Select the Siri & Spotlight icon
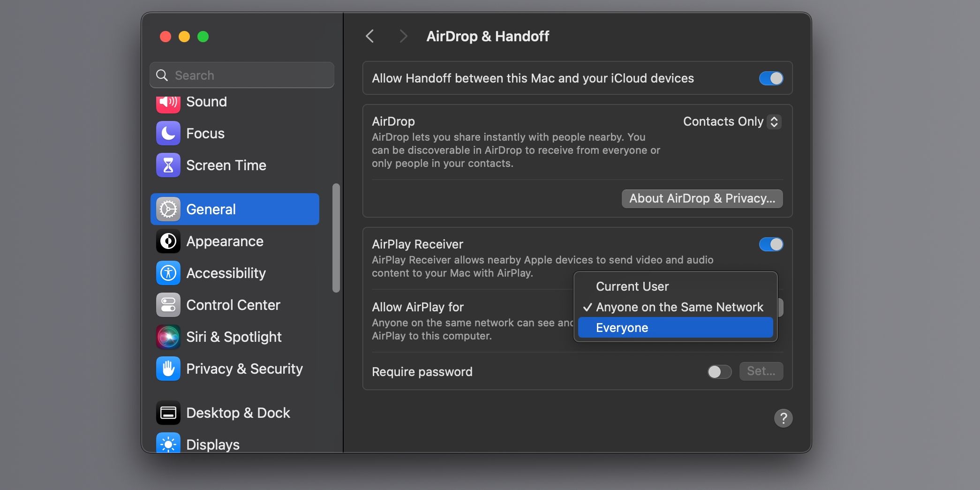980x490 pixels. pos(167,337)
